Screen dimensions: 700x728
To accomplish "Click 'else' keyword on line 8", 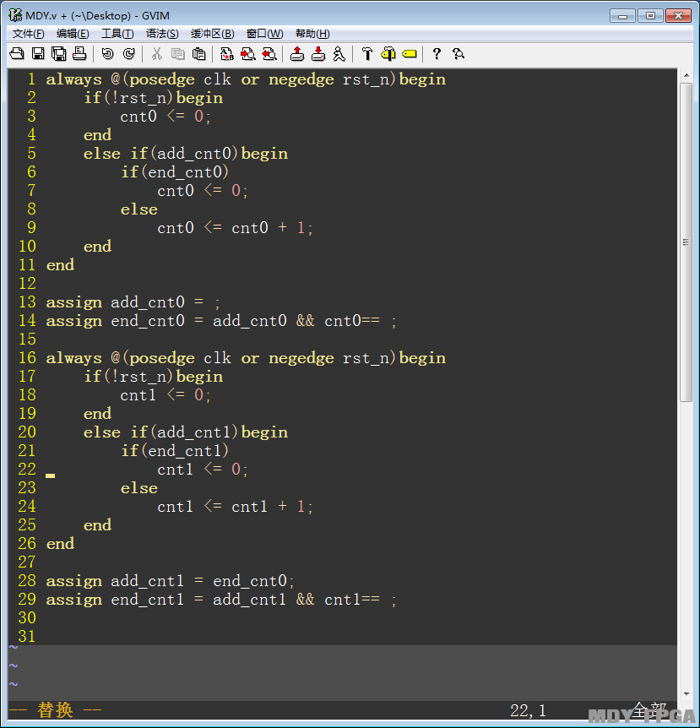I will 138,209.
